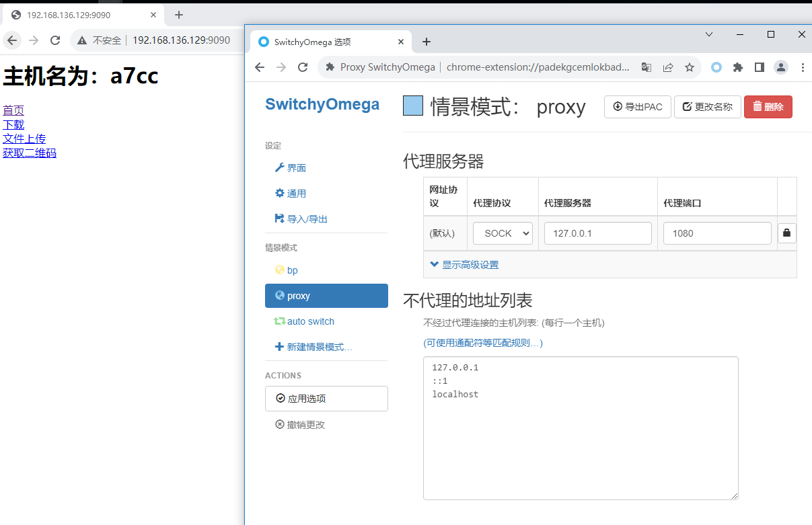Open the Chrome three-dot menu
Viewport: 812px width, 525px height.
tap(803, 67)
